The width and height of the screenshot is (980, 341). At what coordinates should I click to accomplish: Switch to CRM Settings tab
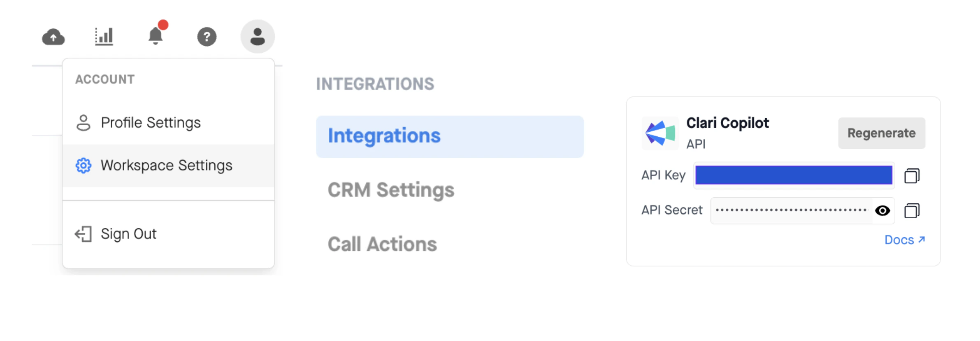[391, 190]
